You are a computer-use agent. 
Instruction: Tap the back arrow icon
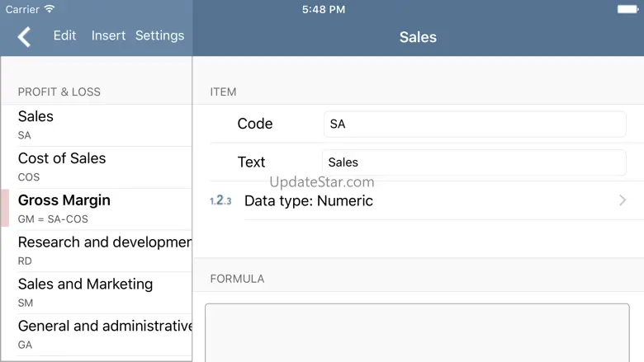(x=25, y=36)
